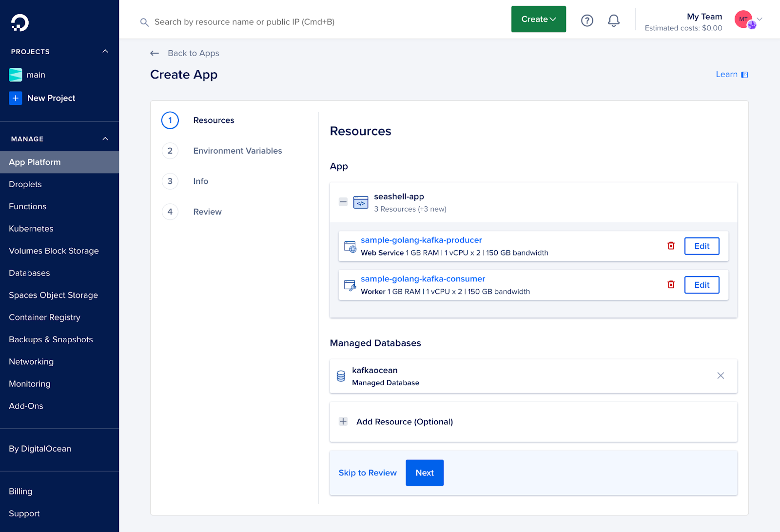Click the MT team avatar

coord(743,19)
